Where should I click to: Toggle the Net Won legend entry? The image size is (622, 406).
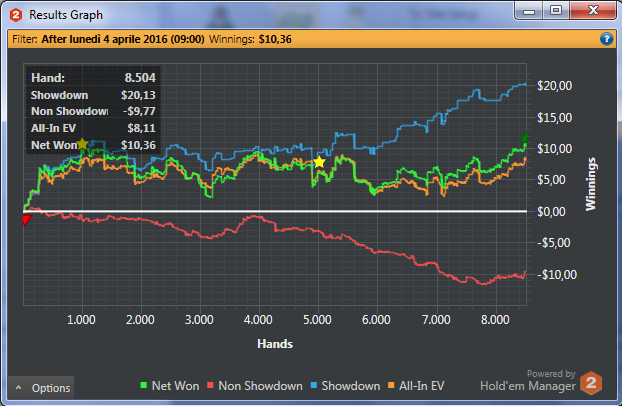(x=170, y=385)
